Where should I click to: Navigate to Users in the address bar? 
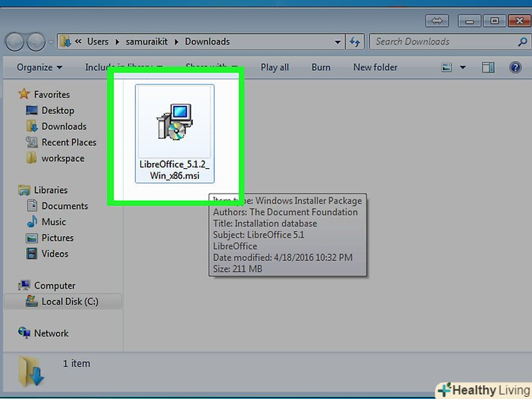click(98, 42)
